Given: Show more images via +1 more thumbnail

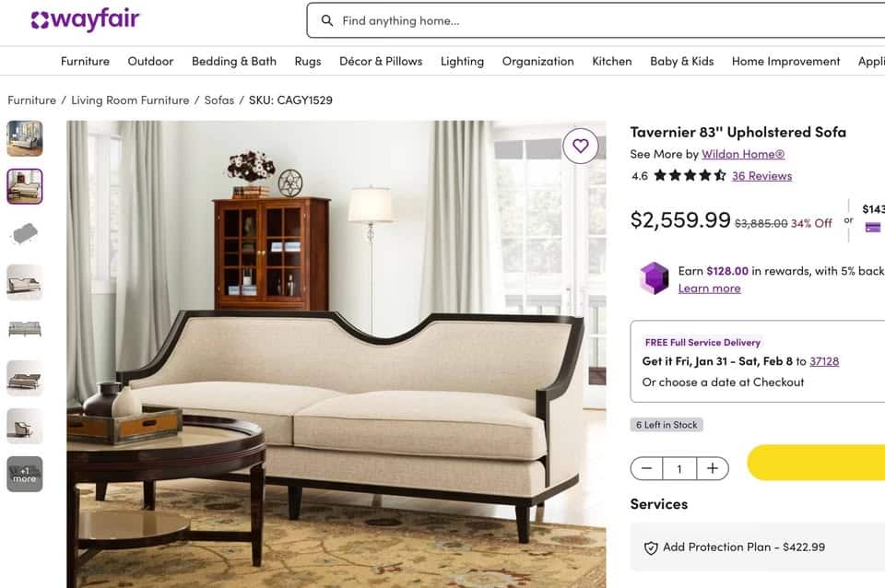Looking at the screenshot, I should [x=25, y=474].
